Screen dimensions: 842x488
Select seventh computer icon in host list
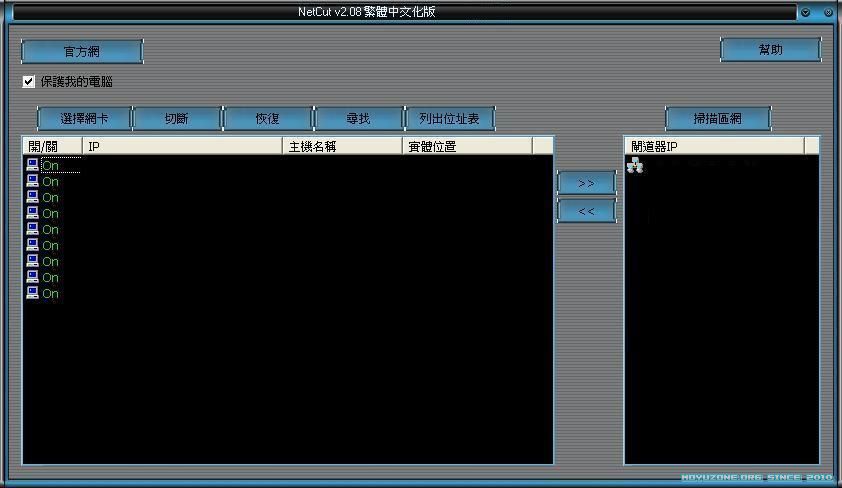[33, 261]
